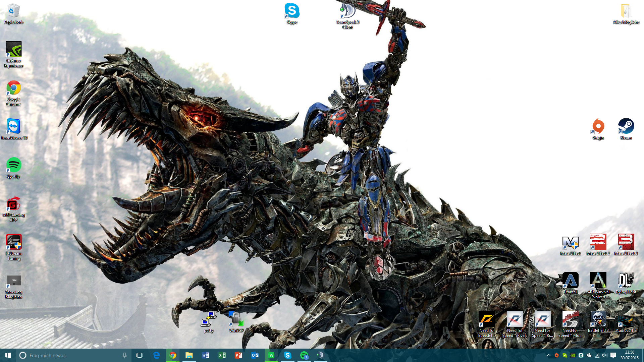644x362 pixels.
Task: Select the Mass Effect 3 shortcut
Action: (626, 242)
